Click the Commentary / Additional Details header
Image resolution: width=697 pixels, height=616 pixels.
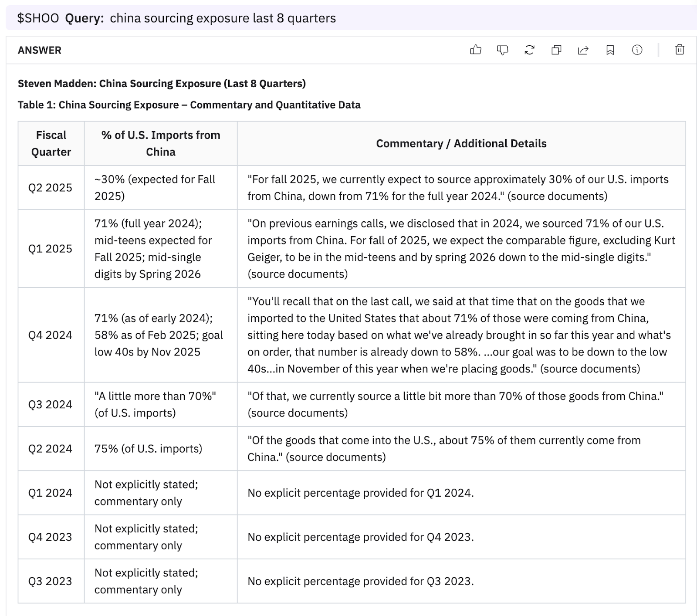pos(461,143)
